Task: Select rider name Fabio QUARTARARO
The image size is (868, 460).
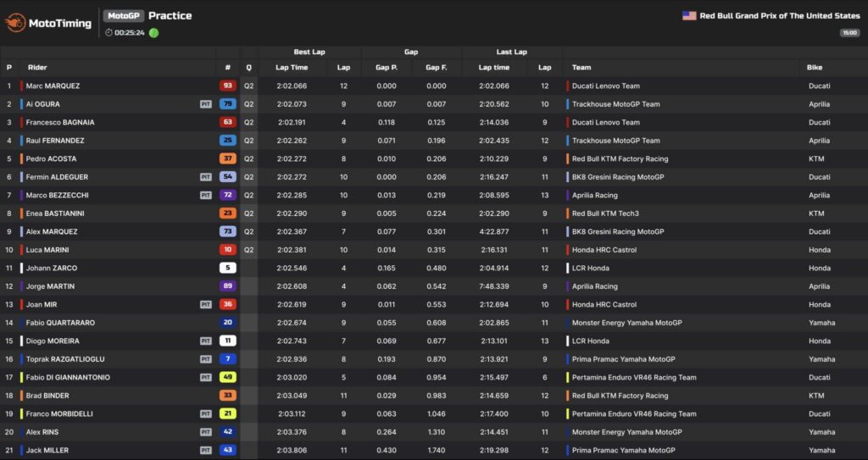Action: 60,323
